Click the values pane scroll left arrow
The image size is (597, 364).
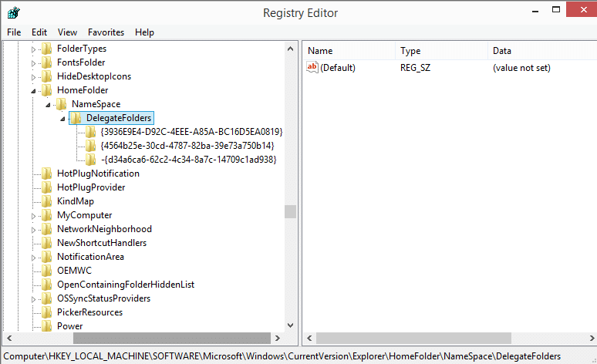[x=309, y=338]
